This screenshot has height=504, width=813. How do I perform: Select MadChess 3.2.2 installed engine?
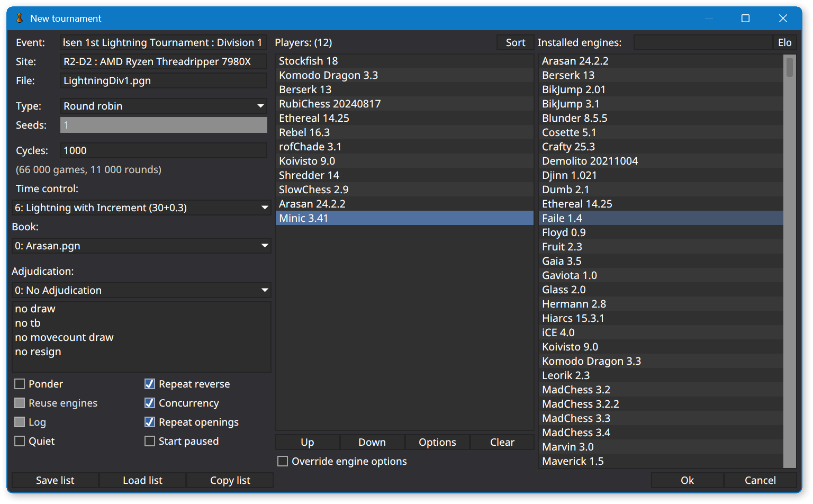click(661, 404)
